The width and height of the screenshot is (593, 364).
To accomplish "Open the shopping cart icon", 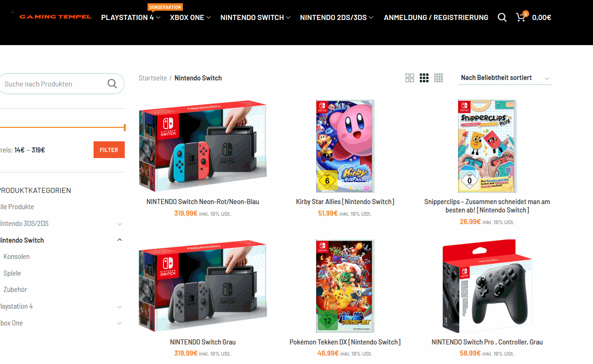I will pos(521,18).
